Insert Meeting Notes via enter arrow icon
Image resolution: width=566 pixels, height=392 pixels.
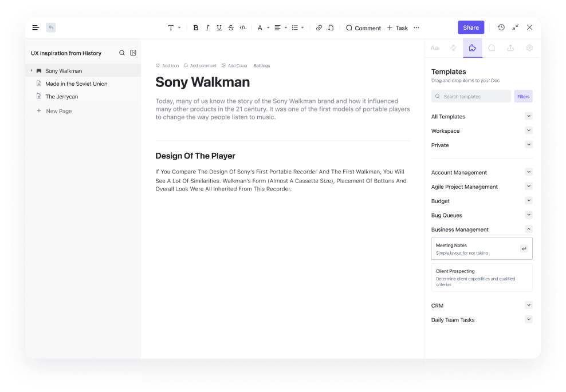point(524,248)
